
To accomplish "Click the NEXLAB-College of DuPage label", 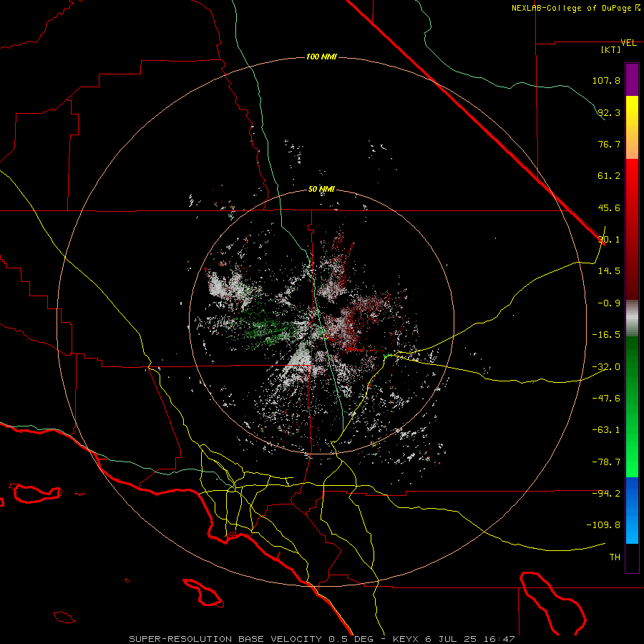I will [575, 8].
